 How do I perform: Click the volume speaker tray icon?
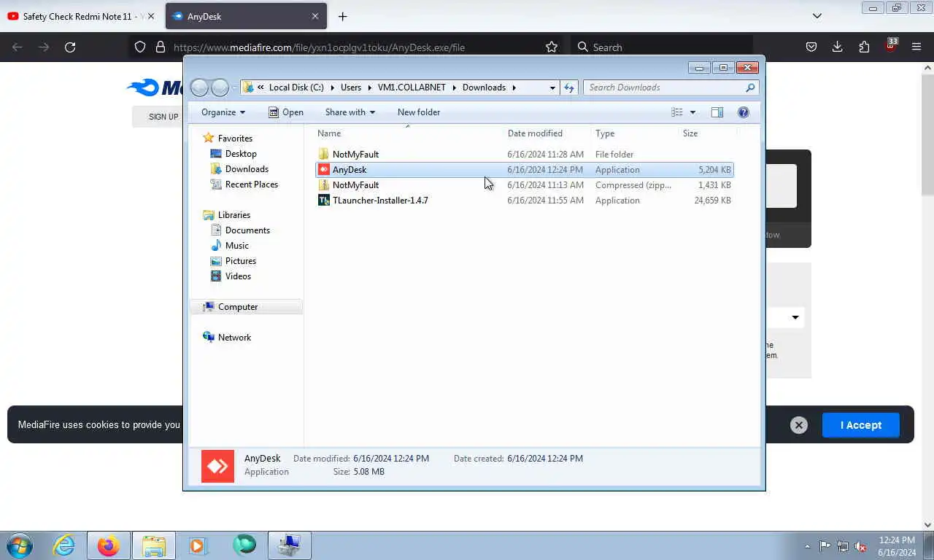point(861,546)
